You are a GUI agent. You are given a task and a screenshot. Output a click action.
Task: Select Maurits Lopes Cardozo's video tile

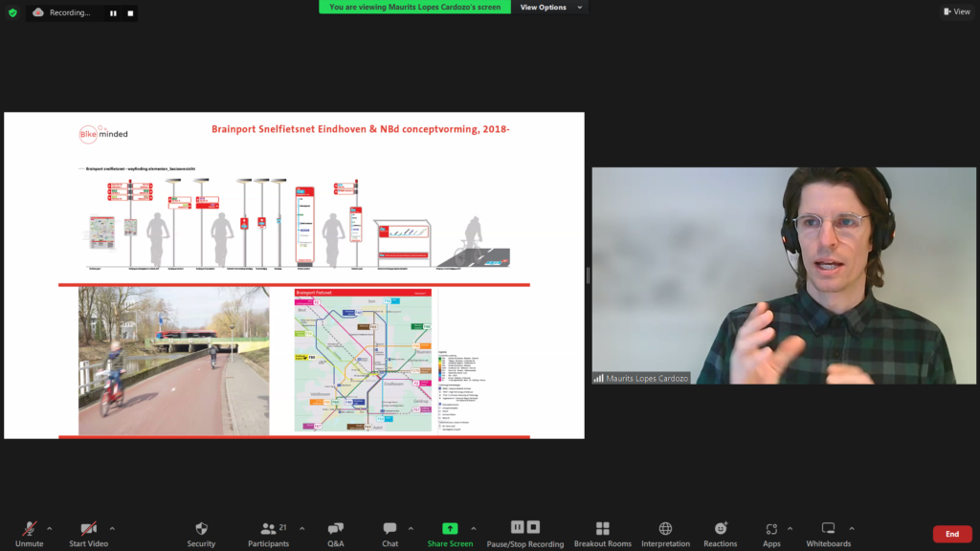pyautogui.click(x=773, y=275)
